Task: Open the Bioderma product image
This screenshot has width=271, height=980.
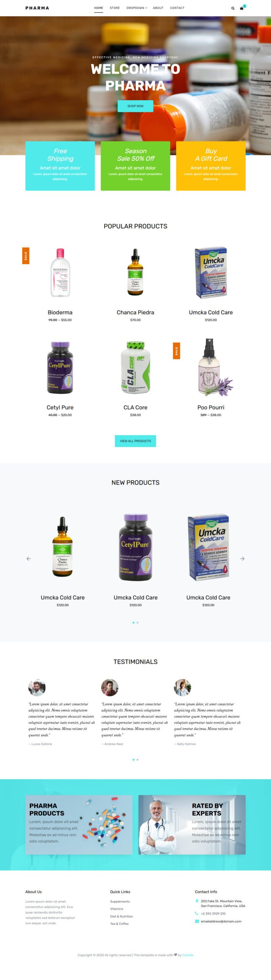Action: pos(60,272)
